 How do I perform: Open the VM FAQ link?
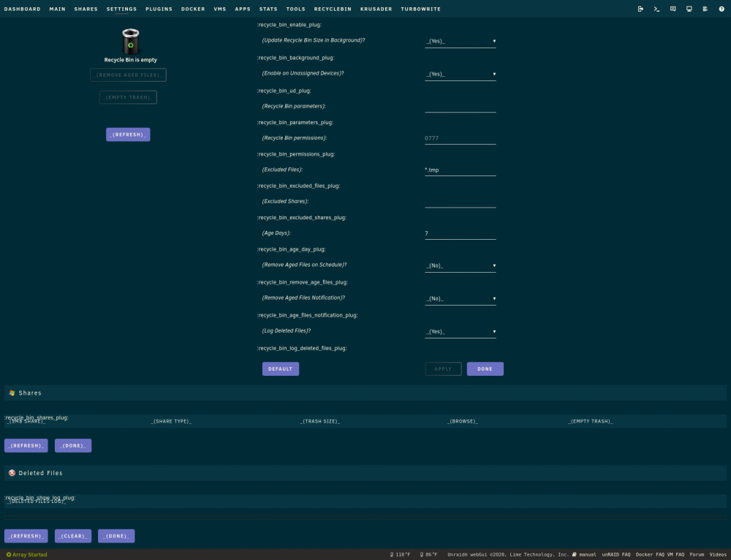[x=675, y=555]
